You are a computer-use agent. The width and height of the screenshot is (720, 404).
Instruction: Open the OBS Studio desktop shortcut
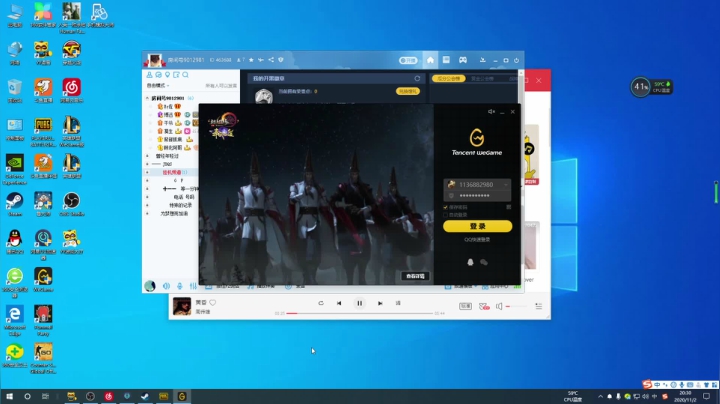(x=72, y=204)
